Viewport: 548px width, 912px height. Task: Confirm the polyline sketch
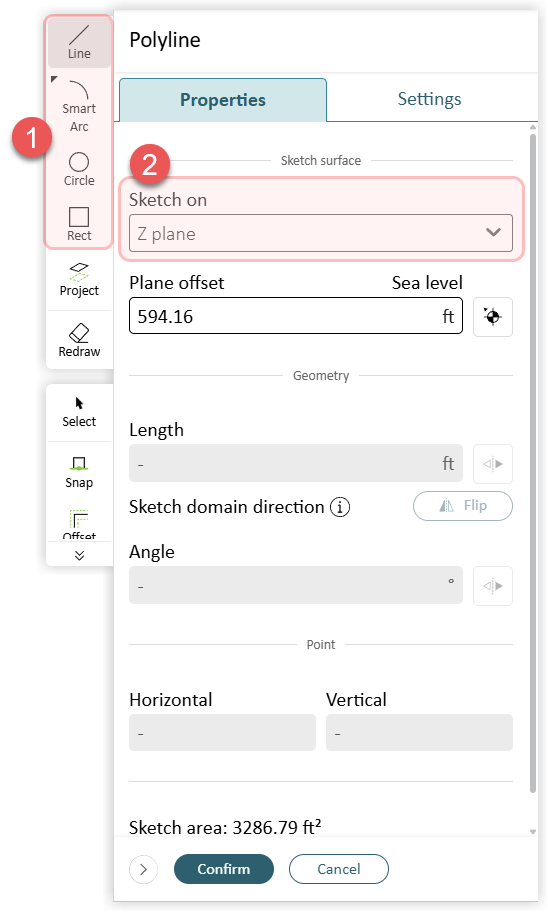(x=223, y=869)
